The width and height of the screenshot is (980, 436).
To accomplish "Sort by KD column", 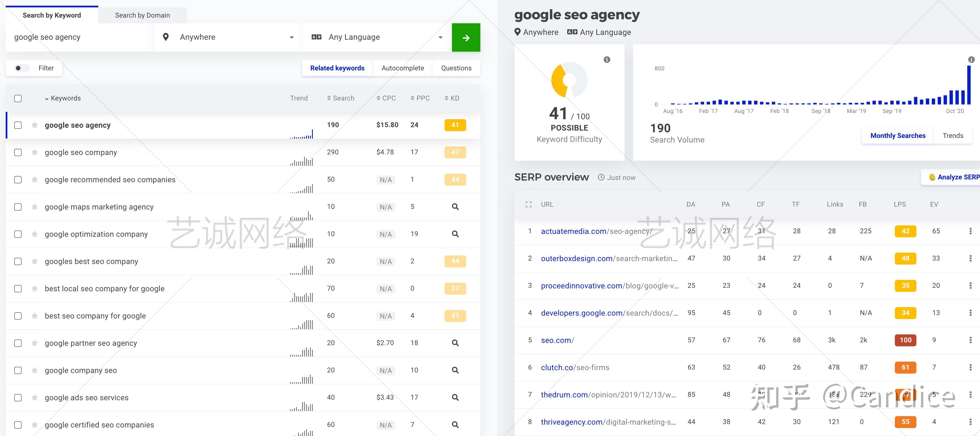I will pyautogui.click(x=452, y=98).
